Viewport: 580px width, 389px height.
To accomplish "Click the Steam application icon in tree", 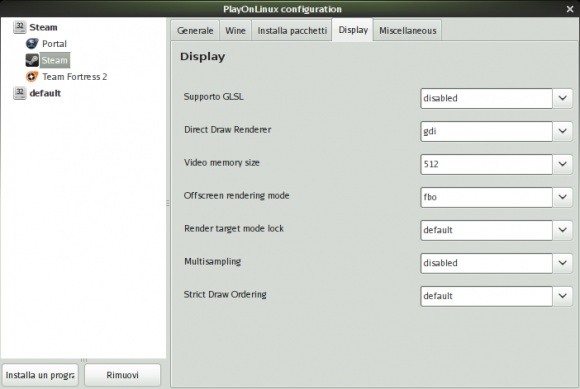I will [x=32, y=60].
